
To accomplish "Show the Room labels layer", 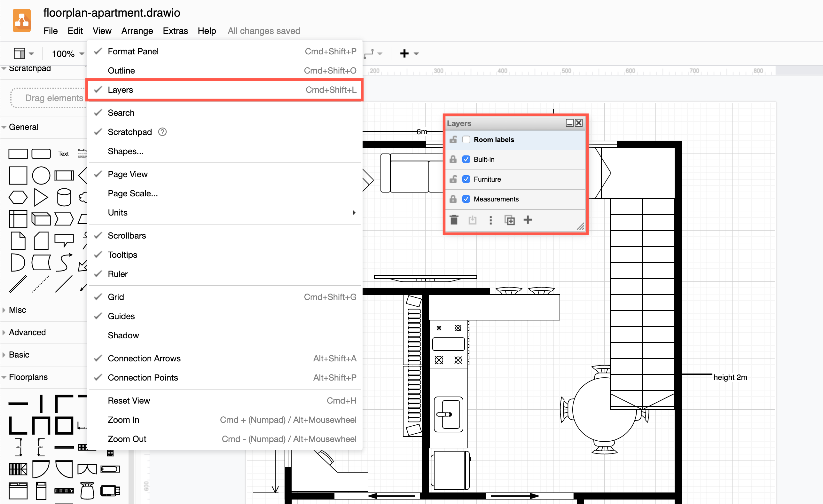I will [466, 140].
